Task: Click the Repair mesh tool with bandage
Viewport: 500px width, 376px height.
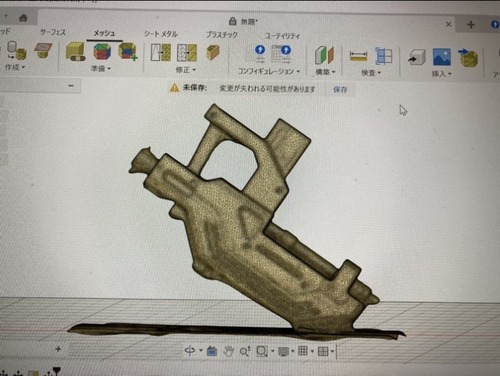Action: pos(76,52)
